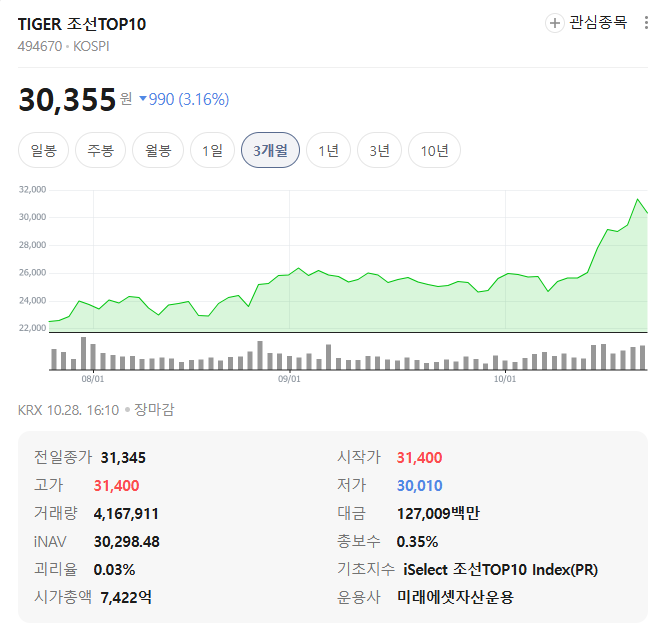Screen dimensions: 653x632
Task: Click the 494670 · KOSPI ticker code
Action: (63, 46)
